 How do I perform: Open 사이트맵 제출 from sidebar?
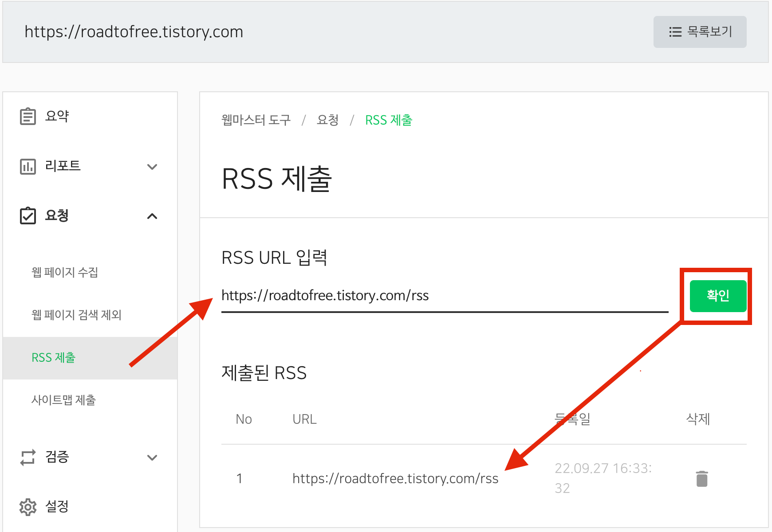pos(65,400)
